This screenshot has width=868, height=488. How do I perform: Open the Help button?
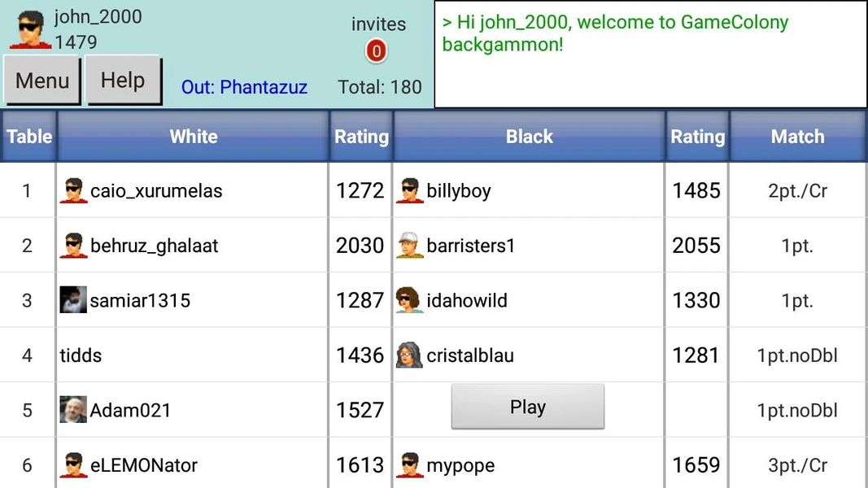coord(123,81)
